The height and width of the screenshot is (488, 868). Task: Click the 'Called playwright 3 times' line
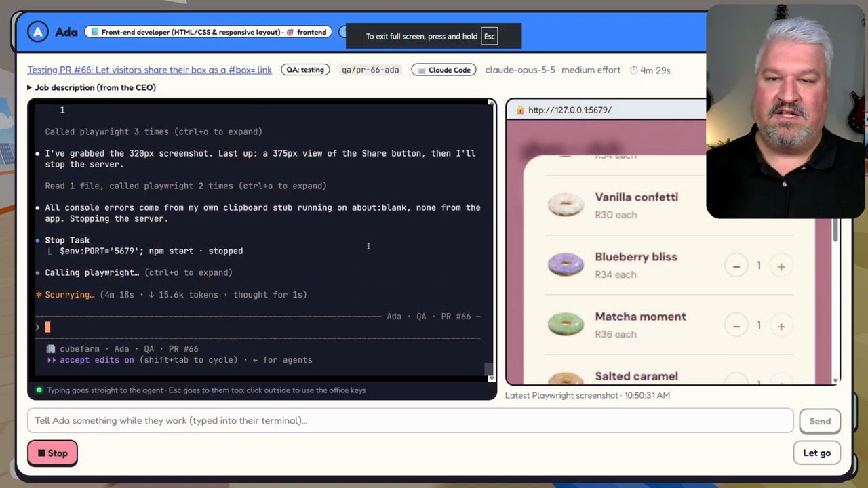click(x=153, y=131)
